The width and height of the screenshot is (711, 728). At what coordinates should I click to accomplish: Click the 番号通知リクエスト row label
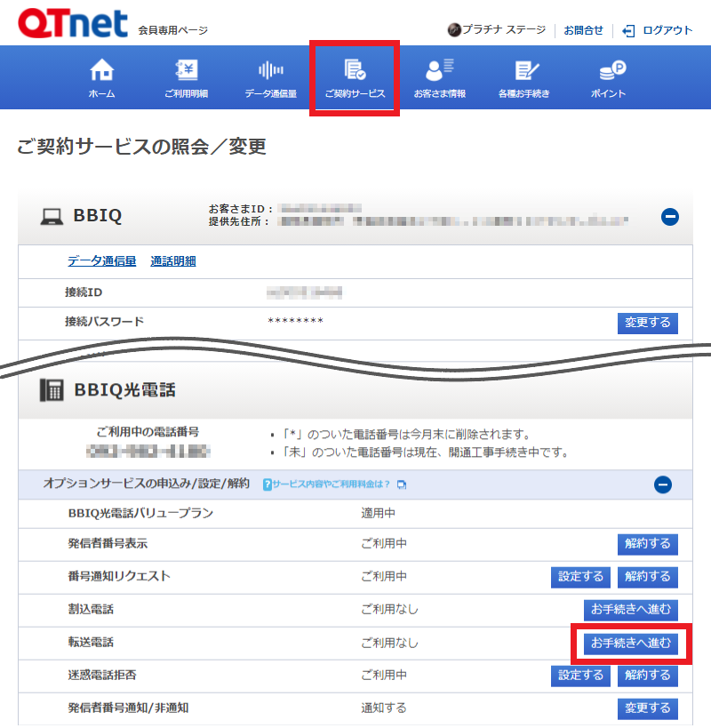pos(119,577)
